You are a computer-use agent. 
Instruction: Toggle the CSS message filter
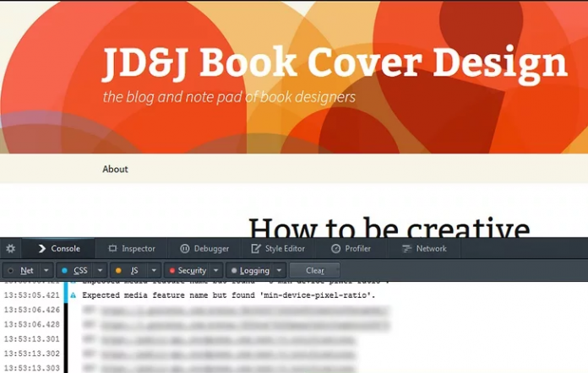(76, 271)
